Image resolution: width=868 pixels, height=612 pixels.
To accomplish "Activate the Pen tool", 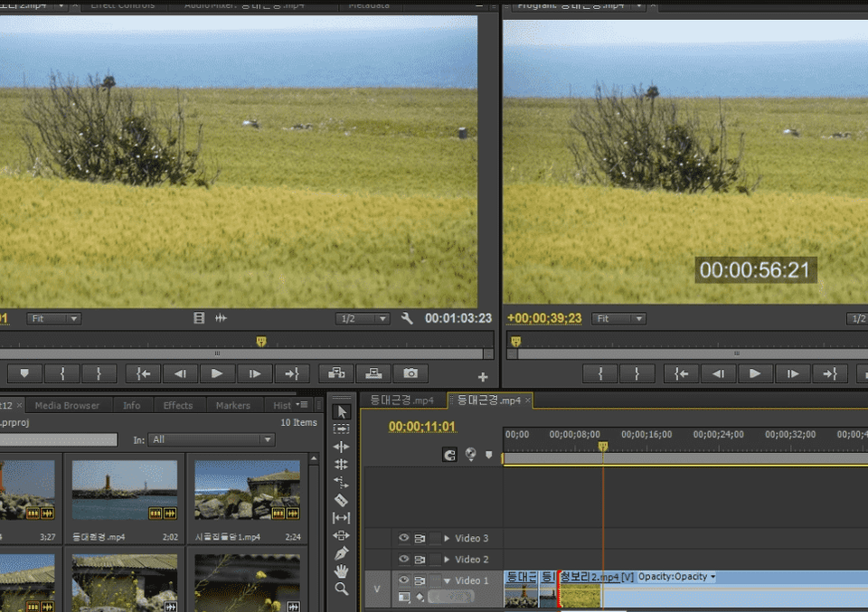I will (x=342, y=553).
